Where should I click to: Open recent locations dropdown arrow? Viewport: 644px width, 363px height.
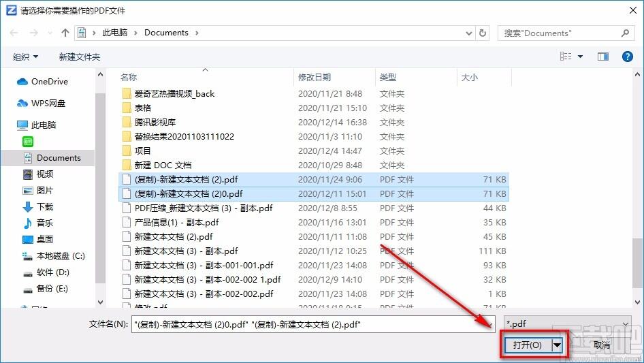pyautogui.click(x=50, y=33)
